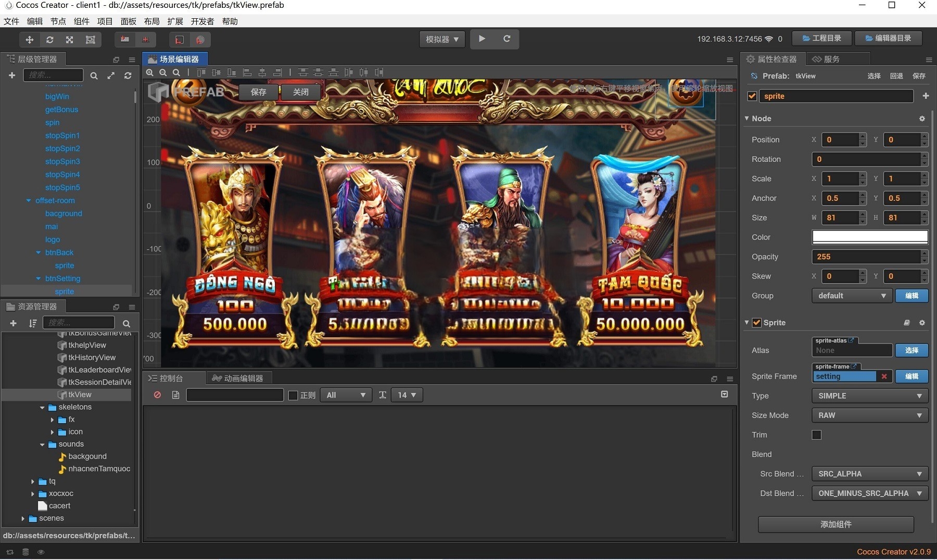
Task: Open the Dst Blend ONE_MINUS_SRC_ALPHA dropdown
Action: point(870,493)
